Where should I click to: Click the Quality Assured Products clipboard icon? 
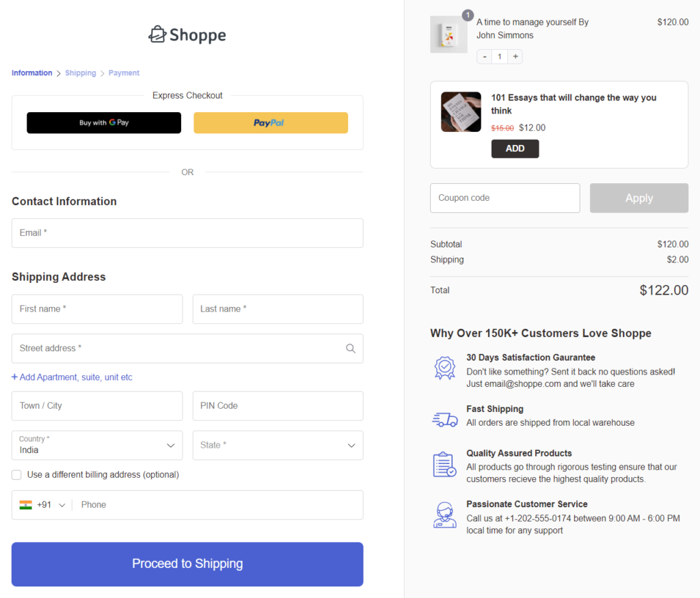(x=445, y=464)
